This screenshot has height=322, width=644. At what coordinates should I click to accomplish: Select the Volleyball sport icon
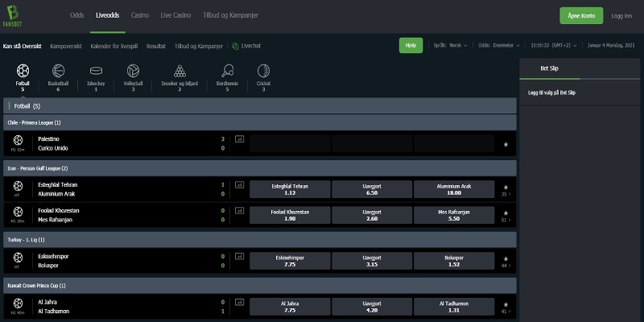click(133, 71)
